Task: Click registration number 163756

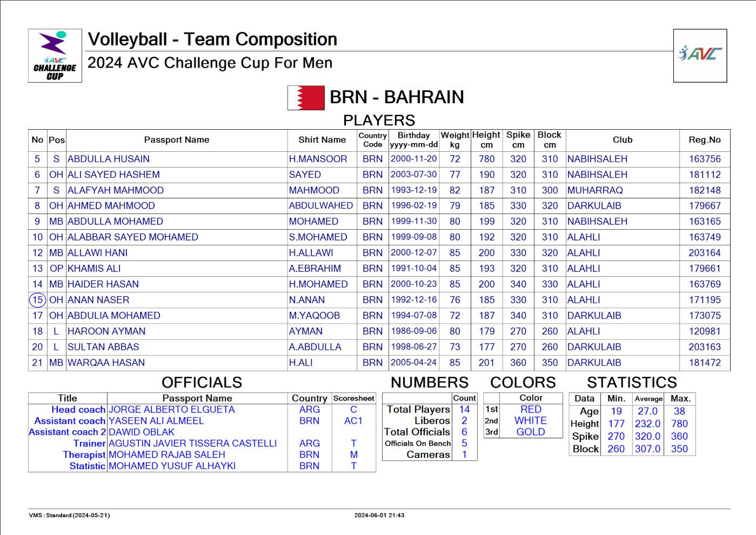Action: pos(705,159)
